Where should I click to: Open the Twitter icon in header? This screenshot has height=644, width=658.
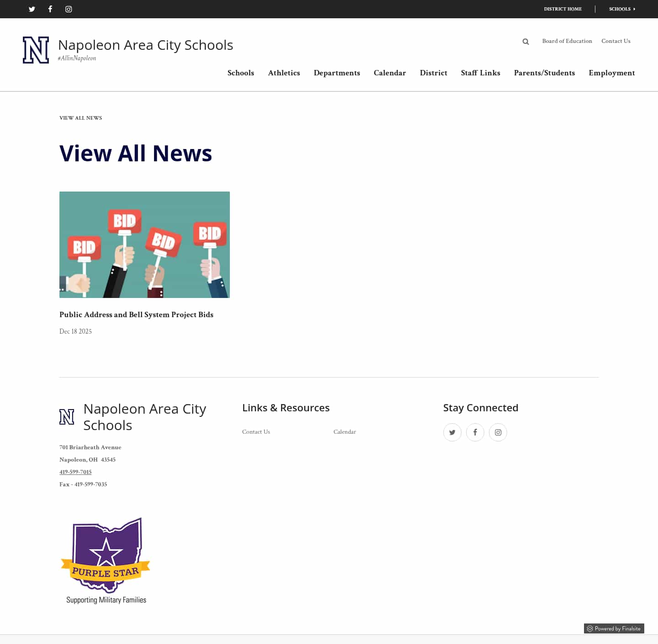[x=32, y=9]
